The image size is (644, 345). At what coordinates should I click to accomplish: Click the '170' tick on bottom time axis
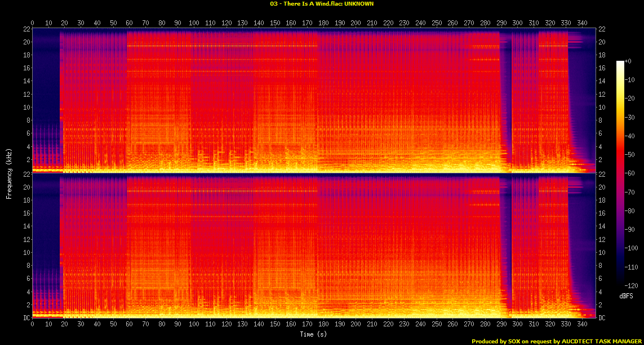click(x=308, y=325)
